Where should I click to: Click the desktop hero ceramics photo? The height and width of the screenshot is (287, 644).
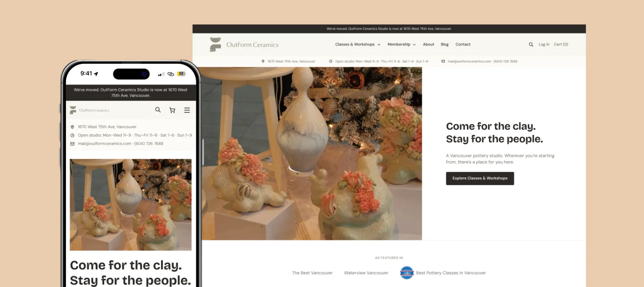pyautogui.click(x=312, y=154)
